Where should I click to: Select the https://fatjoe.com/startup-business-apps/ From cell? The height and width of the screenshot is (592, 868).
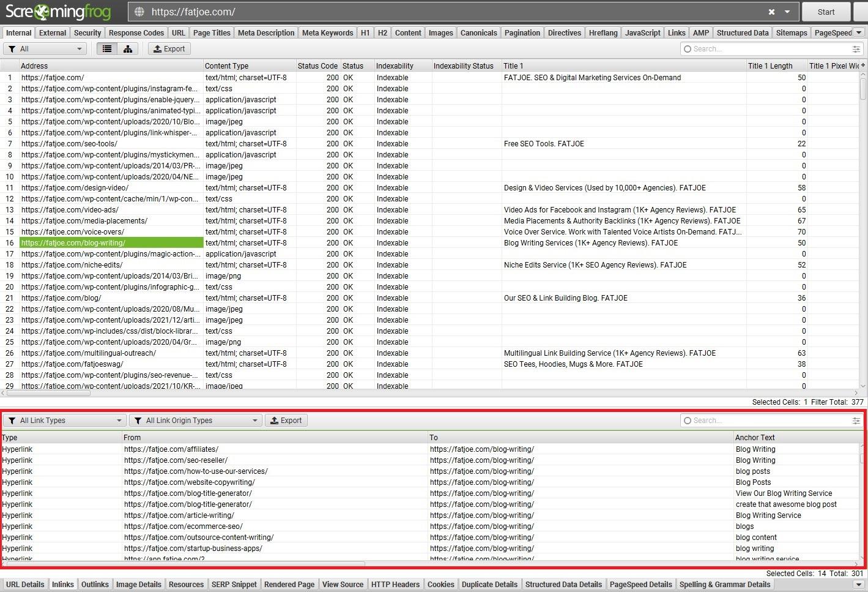click(275, 549)
